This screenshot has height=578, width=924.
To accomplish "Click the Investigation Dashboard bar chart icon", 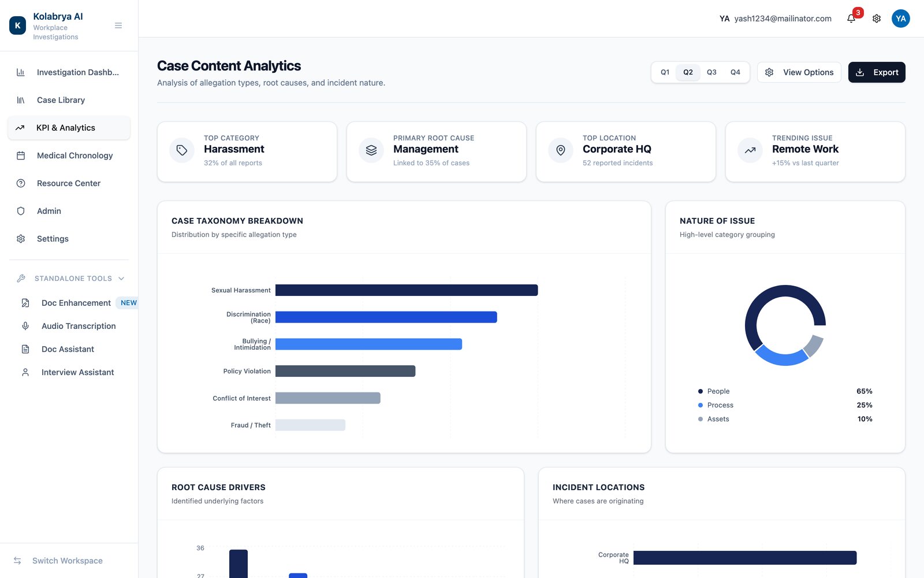I will [x=21, y=72].
